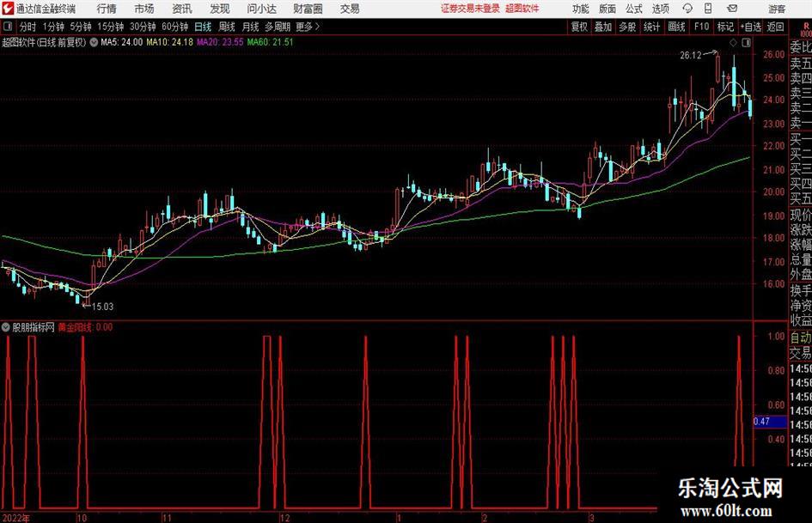Image resolution: width=812 pixels, height=523 pixels.
Task: Click the 换手 row in quote panel
Action: pyautogui.click(x=800, y=290)
